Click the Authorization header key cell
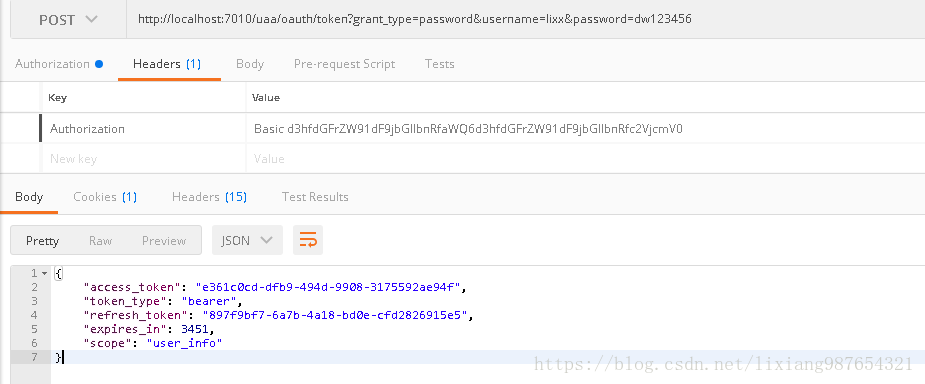 pos(145,129)
